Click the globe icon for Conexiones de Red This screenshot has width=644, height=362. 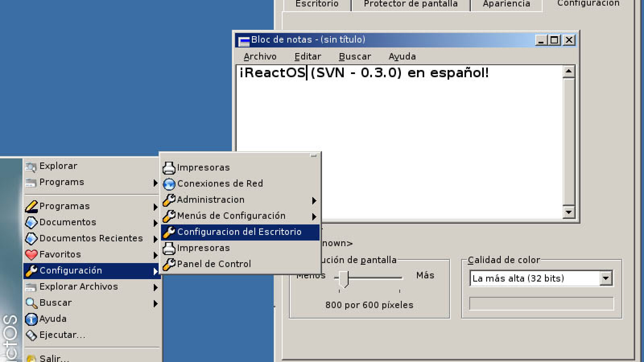169,184
